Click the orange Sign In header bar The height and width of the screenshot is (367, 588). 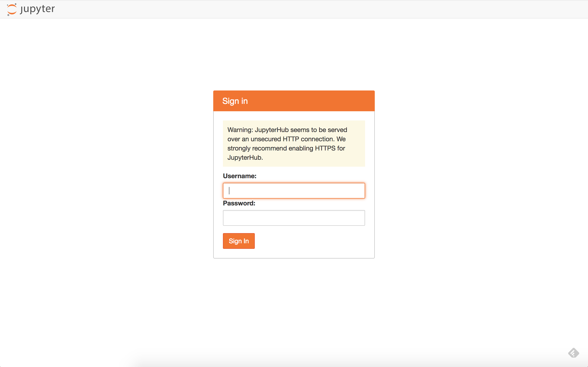pyautogui.click(x=294, y=101)
